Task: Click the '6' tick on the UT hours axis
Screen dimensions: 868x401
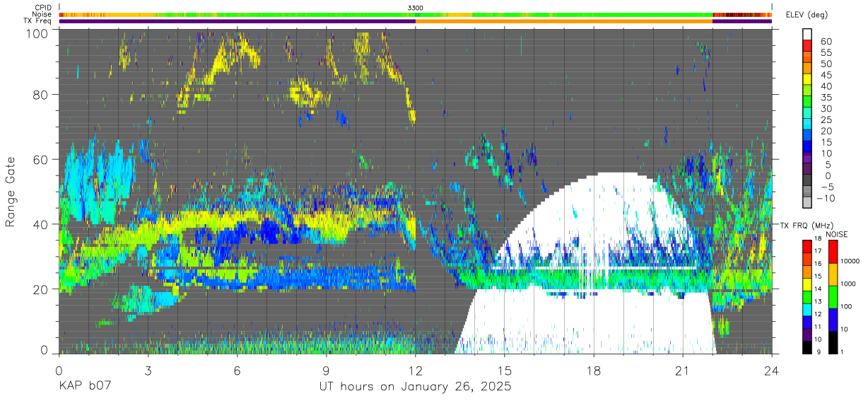Action: coord(237,370)
